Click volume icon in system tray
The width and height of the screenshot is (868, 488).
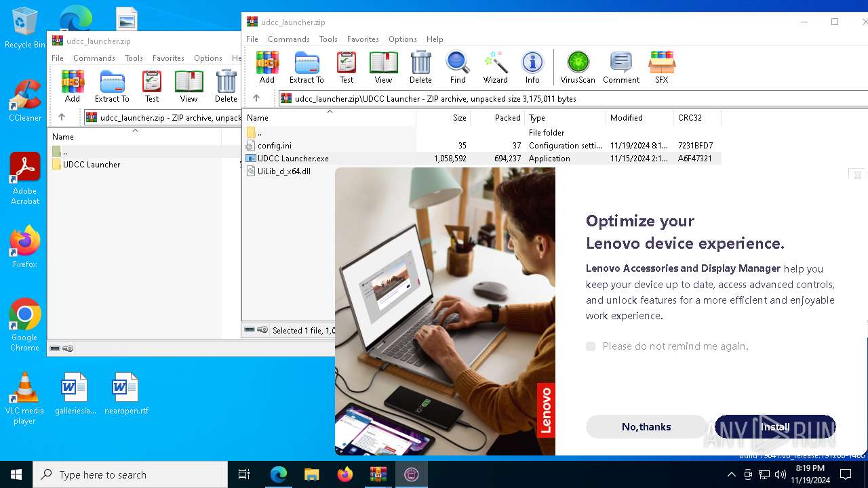click(780, 474)
